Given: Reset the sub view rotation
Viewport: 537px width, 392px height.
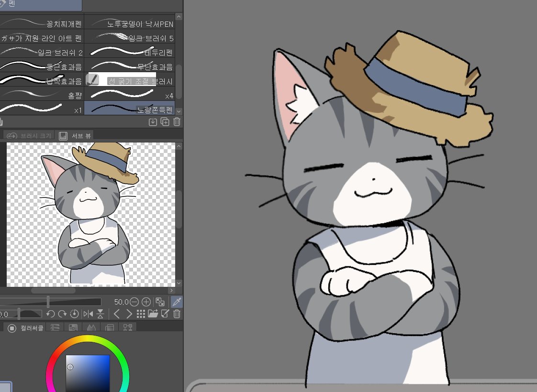Looking at the screenshot, I should click(x=74, y=314).
